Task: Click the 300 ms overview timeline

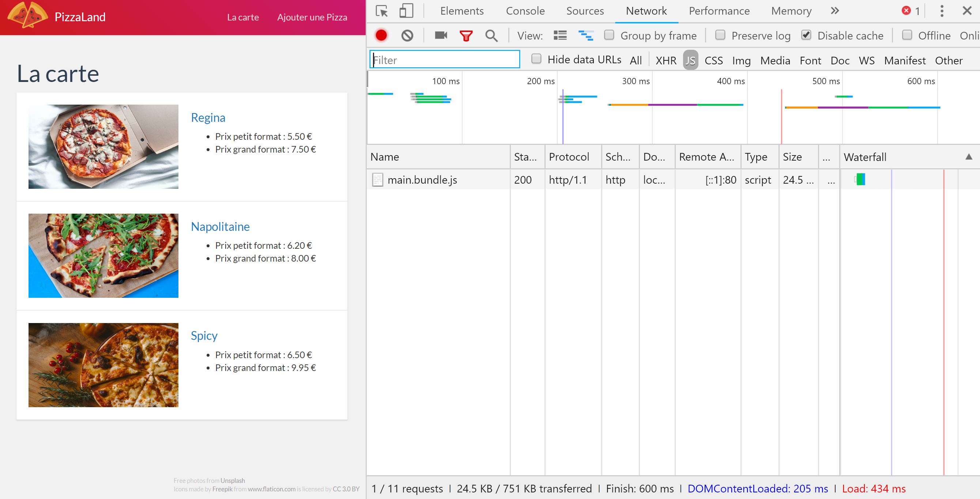Action: pos(636,81)
